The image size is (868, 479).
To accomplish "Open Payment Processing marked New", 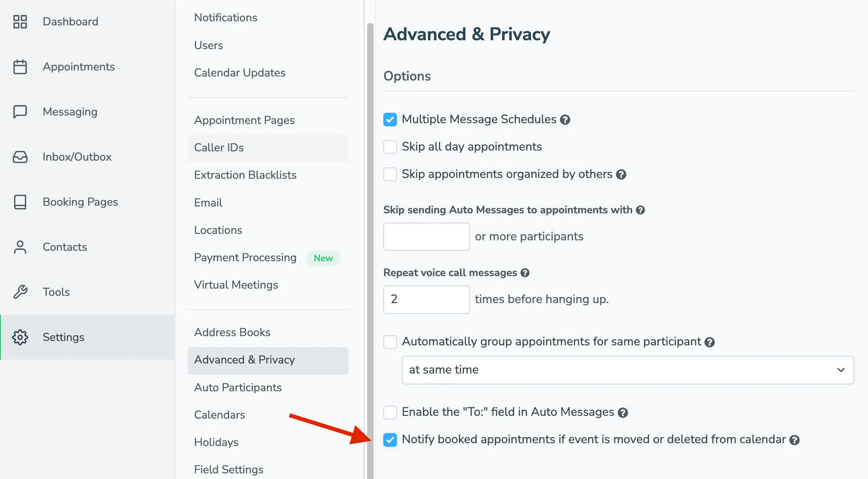I will pos(245,257).
